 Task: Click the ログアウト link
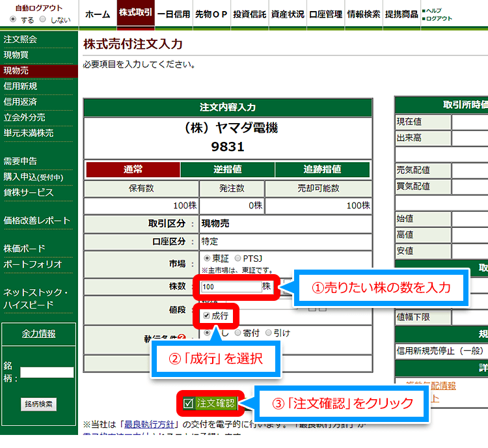pos(439,19)
